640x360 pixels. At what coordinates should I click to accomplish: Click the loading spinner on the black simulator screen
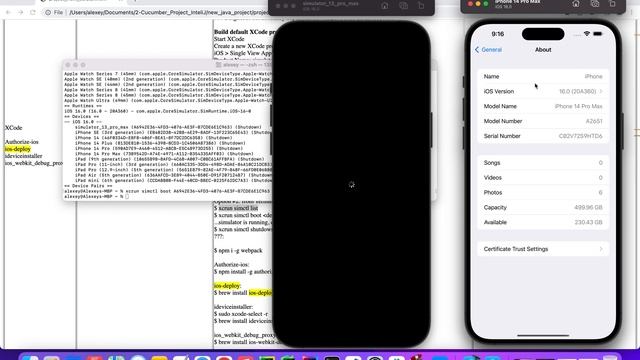351,185
